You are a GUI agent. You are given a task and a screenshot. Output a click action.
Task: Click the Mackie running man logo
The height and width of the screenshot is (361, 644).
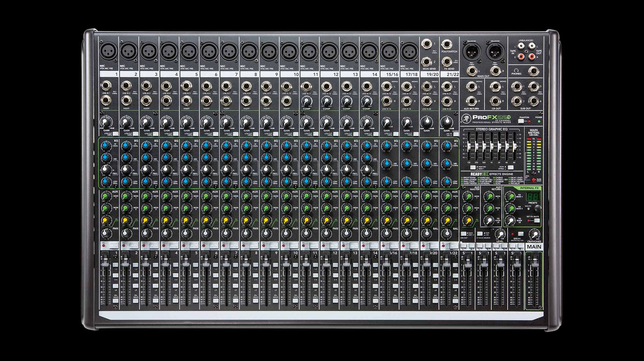tap(466, 118)
